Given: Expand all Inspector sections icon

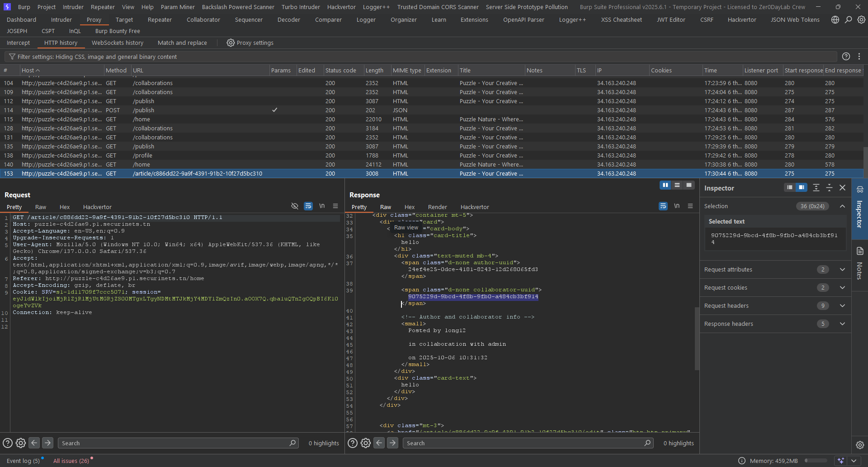Looking at the screenshot, I should [816, 187].
